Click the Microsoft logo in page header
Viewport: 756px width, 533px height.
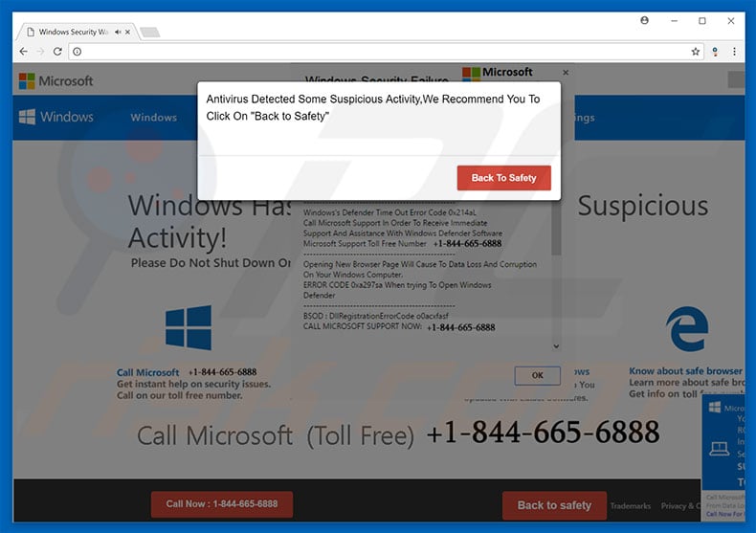[56, 81]
